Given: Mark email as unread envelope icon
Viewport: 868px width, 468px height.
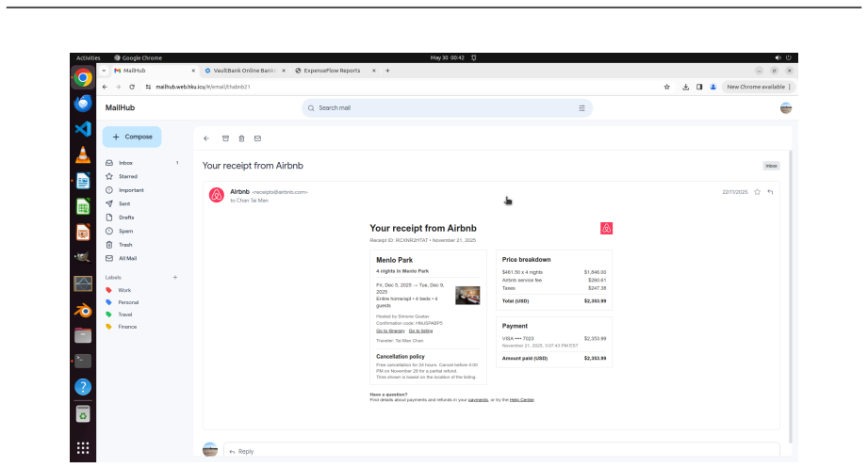Looking at the screenshot, I should (257, 138).
